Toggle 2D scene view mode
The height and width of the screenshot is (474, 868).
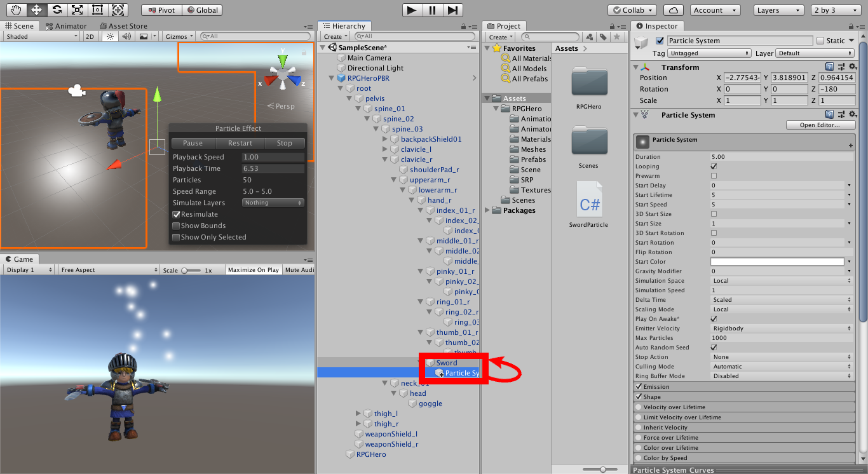pyautogui.click(x=90, y=37)
